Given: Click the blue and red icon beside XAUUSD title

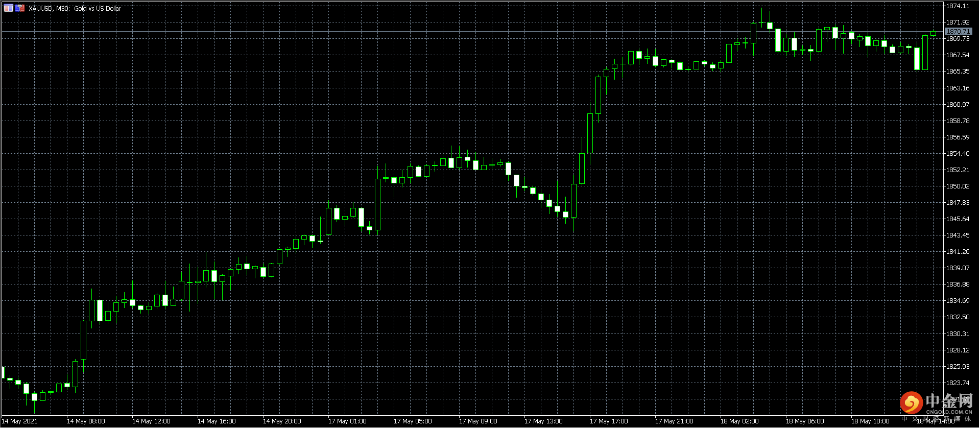Looking at the screenshot, I should 20,8.
